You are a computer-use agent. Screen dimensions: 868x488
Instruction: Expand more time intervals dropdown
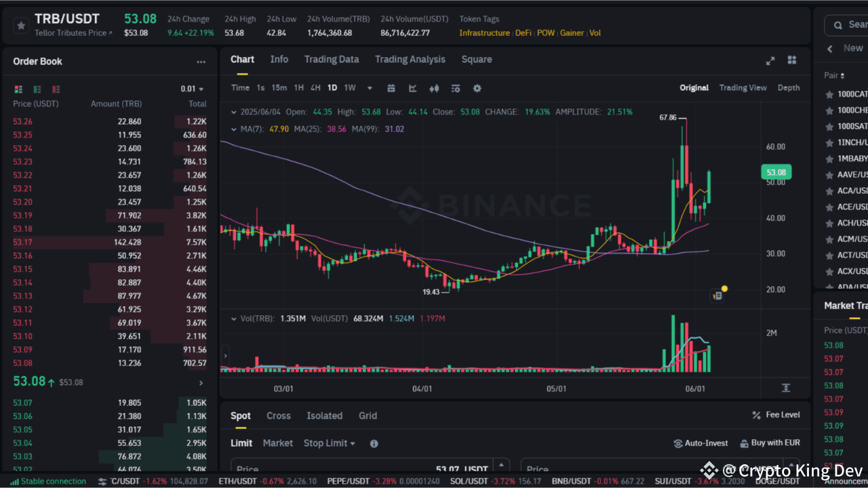370,88
